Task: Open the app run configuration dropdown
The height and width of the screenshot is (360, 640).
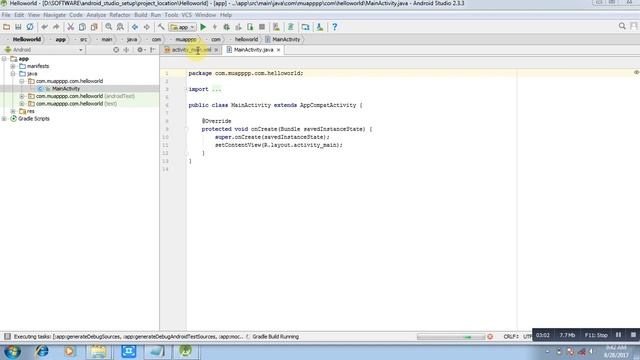Action: pyautogui.click(x=182, y=27)
